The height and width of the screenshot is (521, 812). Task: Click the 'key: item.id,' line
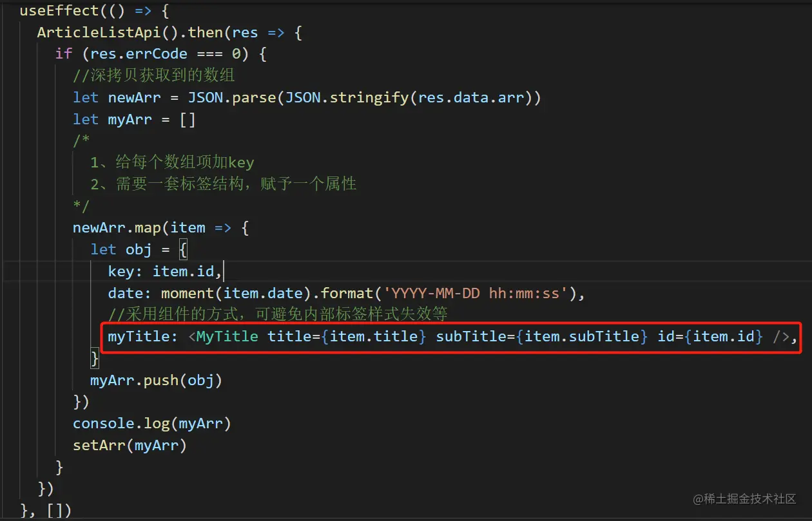coord(165,272)
